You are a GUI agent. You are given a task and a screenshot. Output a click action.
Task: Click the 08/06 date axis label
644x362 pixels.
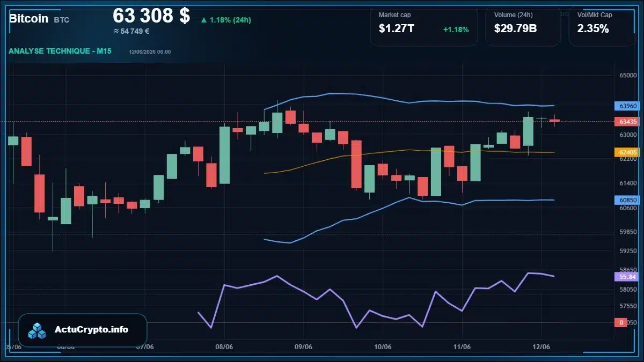tap(224, 347)
